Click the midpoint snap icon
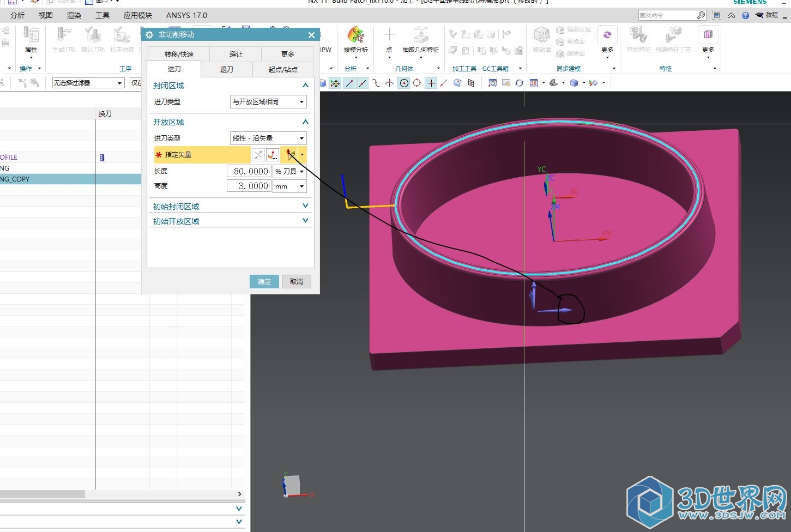This screenshot has width=791, height=532. [362, 83]
